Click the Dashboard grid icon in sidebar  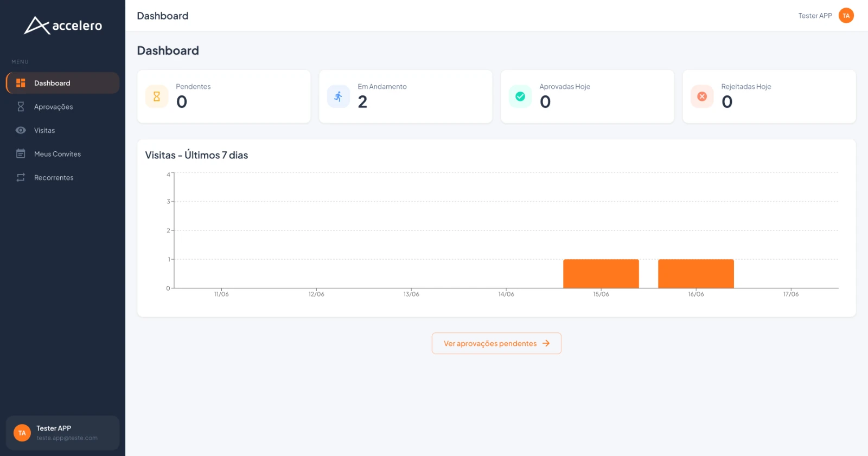(x=21, y=83)
